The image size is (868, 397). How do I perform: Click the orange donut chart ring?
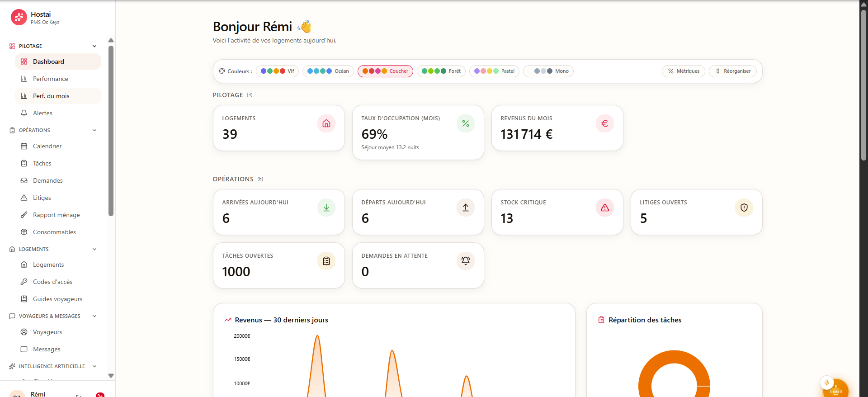(674, 357)
